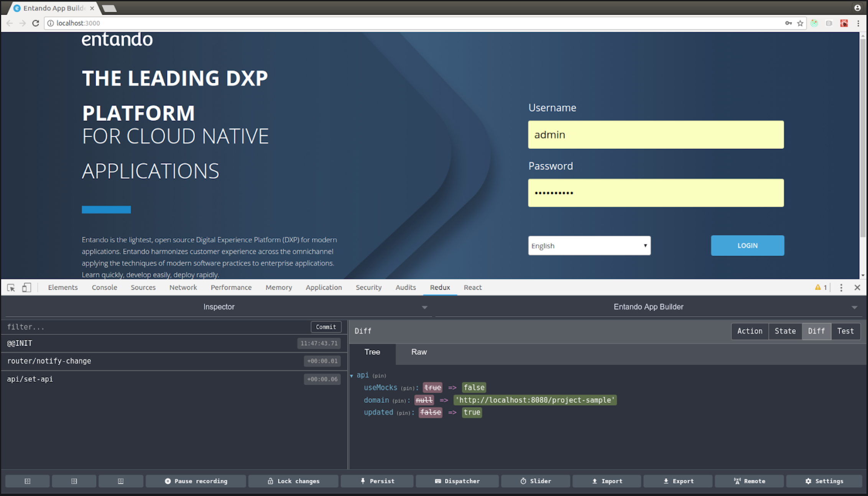The height and width of the screenshot is (496, 868).
Task: Switch to the Console tab
Action: click(x=104, y=287)
